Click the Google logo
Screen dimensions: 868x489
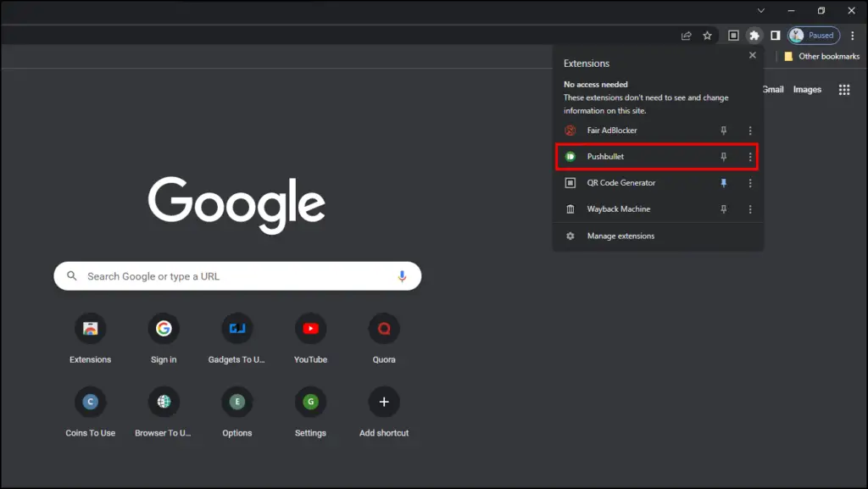(237, 205)
